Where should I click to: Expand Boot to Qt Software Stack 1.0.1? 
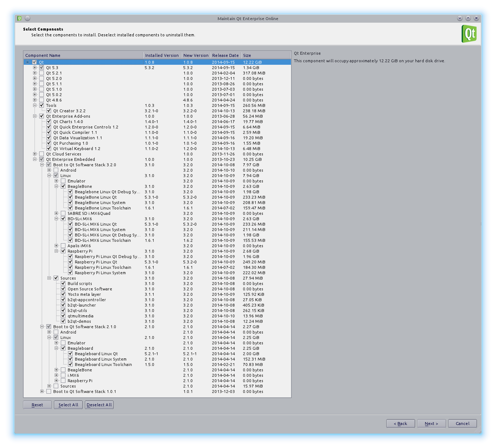pos(42,392)
